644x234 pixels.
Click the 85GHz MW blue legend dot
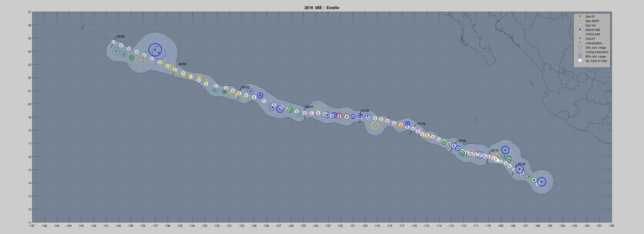pyautogui.click(x=580, y=29)
